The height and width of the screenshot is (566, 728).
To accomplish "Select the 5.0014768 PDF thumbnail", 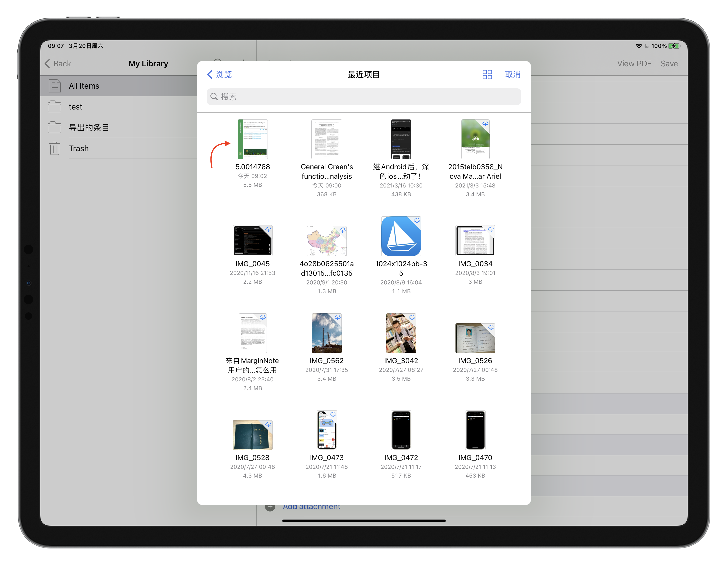I will [x=252, y=139].
